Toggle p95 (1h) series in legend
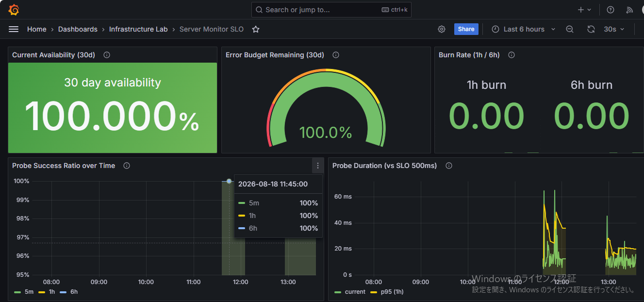Image resolution: width=644 pixels, height=302 pixels. click(387, 292)
